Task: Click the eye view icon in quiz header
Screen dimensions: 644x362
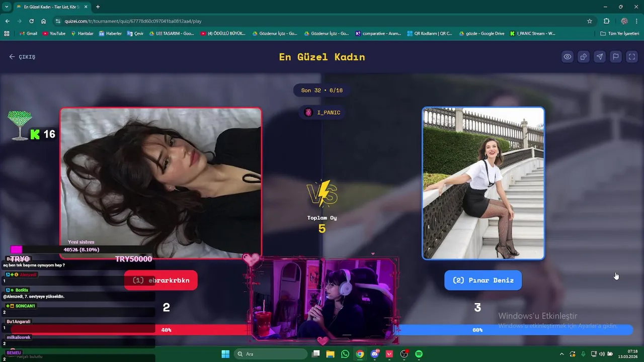Action: click(568, 57)
